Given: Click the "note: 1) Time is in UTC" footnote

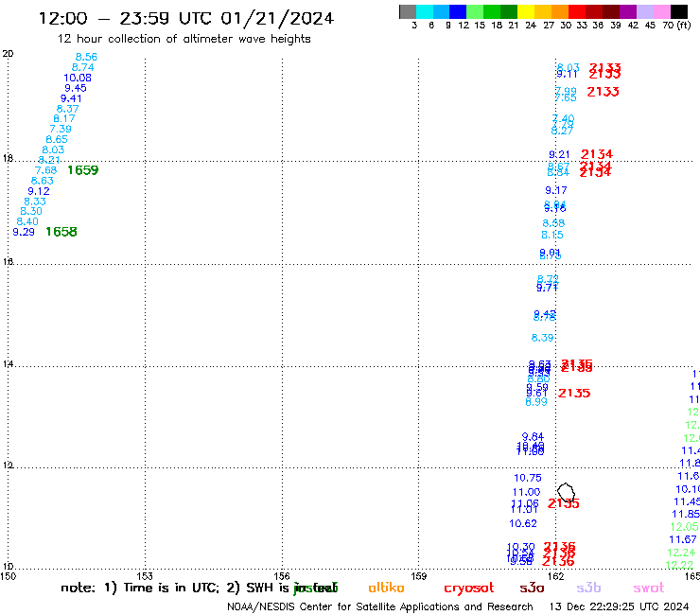Looking at the screenshot, I should [140, 588].
